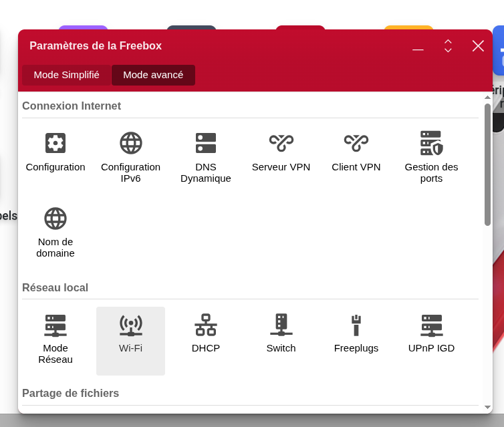The width and height of the screenshot is (504, 427).
Task: Open the Freeplugs settings
Action: tap(356, 325)
